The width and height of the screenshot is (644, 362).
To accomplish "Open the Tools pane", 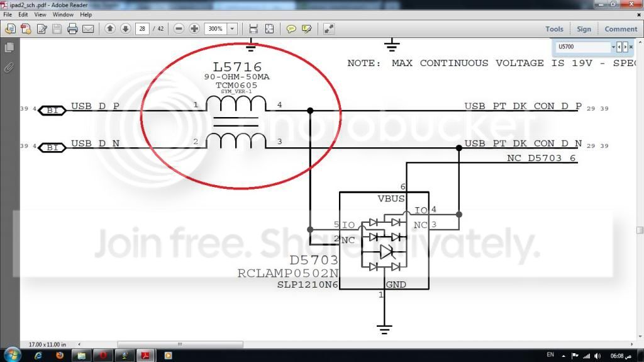I will click(554, 29).
